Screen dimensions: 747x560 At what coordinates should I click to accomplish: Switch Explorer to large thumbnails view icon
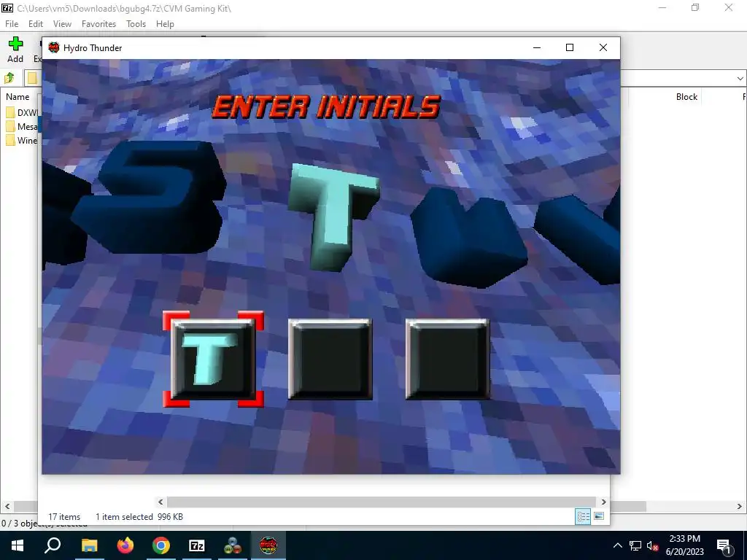click(x=599, y=516)
